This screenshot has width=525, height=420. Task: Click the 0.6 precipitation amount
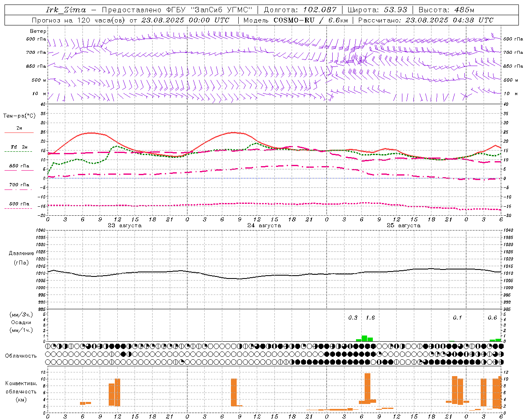(492, 318)
